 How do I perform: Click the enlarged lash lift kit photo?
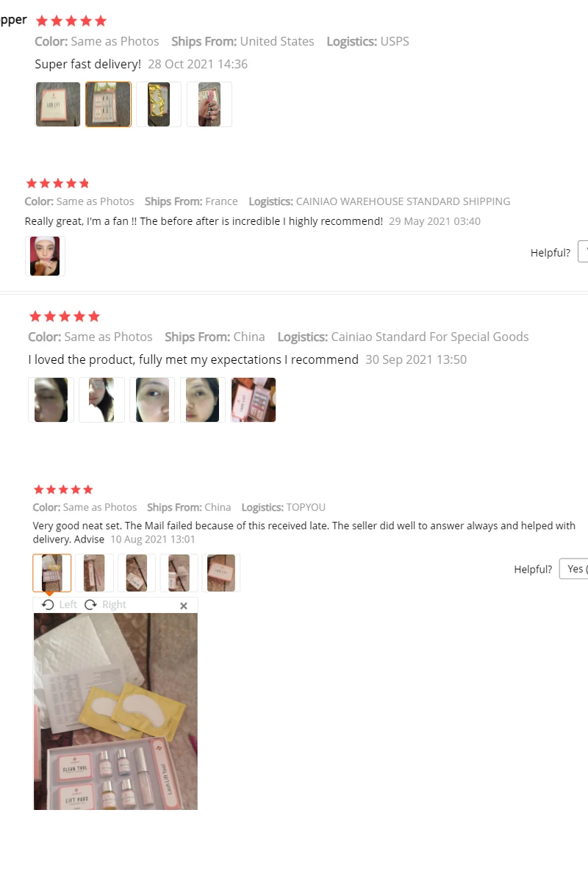pos(115,711)
